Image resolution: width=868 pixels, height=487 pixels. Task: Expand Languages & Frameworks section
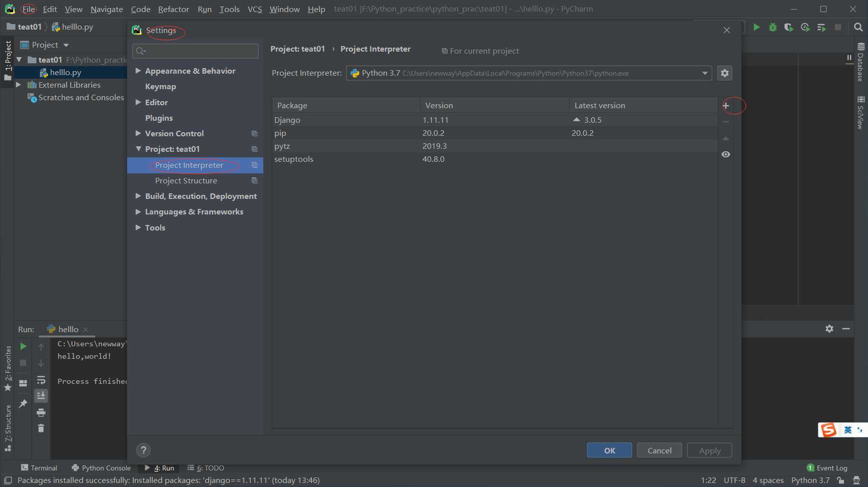(x=138, y=211)
